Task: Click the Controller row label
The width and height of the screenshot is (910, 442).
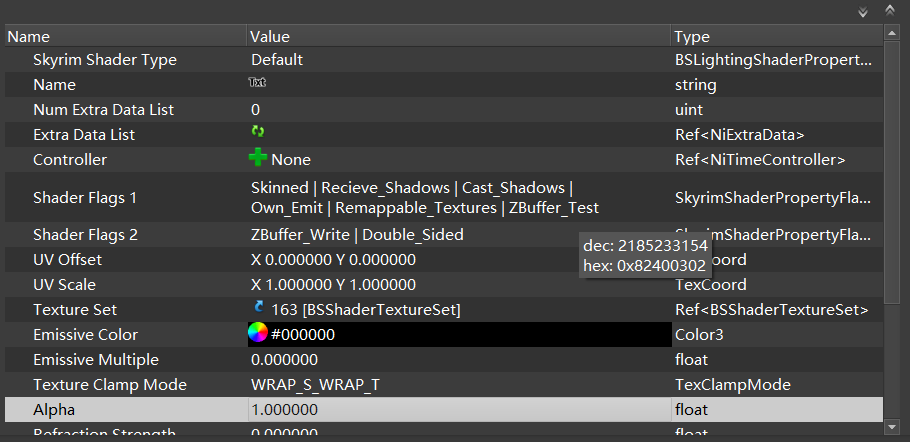Action: pyautogui.click(x=70, y=160)
